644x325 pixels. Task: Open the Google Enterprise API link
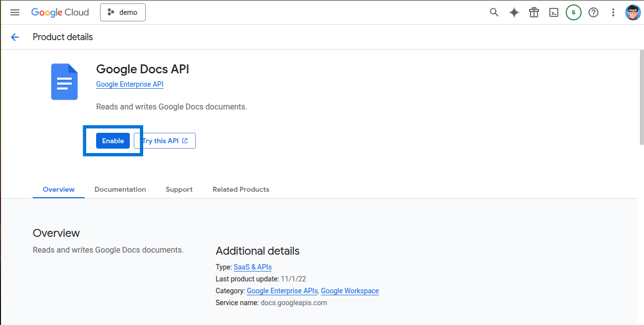click(130, 84)
